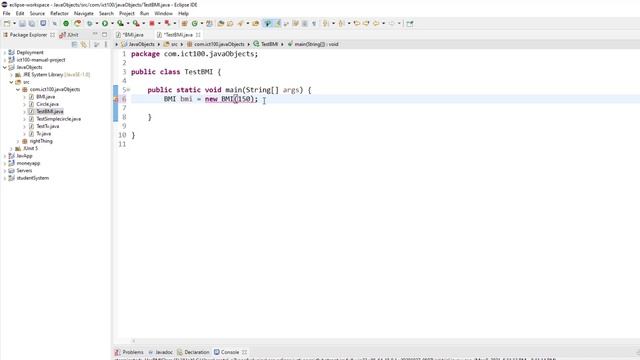Viewport: 640px width, 360px height.
Task: Click the Save toolbar icon
Action: (22, 24)
